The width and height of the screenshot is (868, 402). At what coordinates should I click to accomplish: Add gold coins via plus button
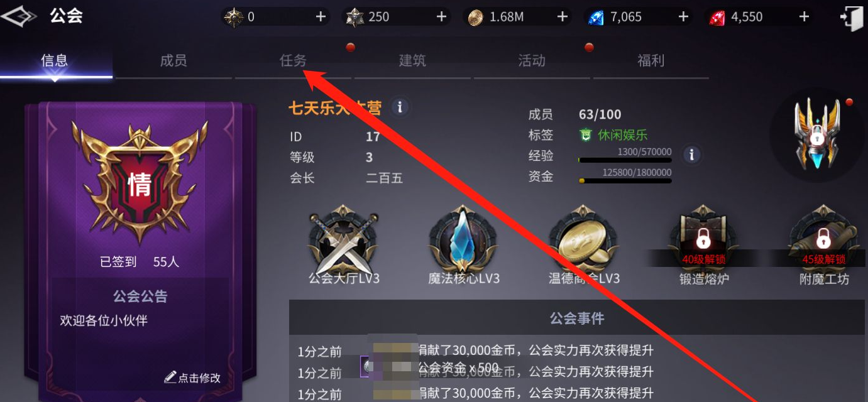(x=563, y=17)
